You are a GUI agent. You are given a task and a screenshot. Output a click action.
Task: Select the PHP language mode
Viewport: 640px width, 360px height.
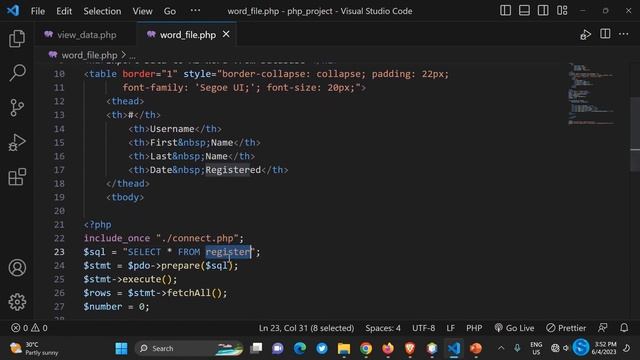tap(474, 328)
